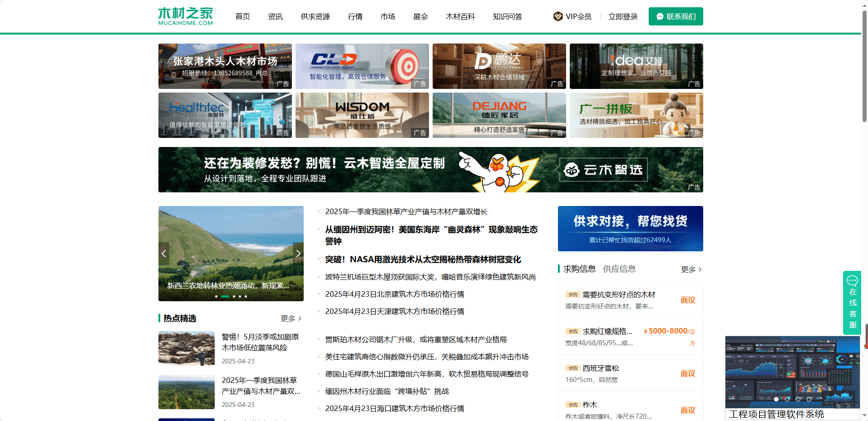Open the 张家港木头人木材市场 ad thumbnail
868x421 pixels.
point(225,66)
